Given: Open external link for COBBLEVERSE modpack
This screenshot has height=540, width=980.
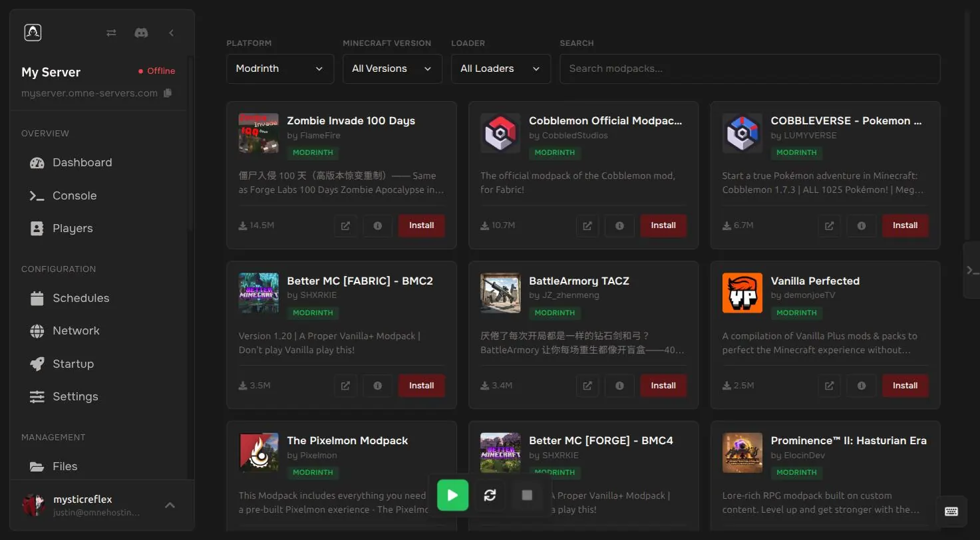Looking at the screenshot, I should click(x=829, y=225).
